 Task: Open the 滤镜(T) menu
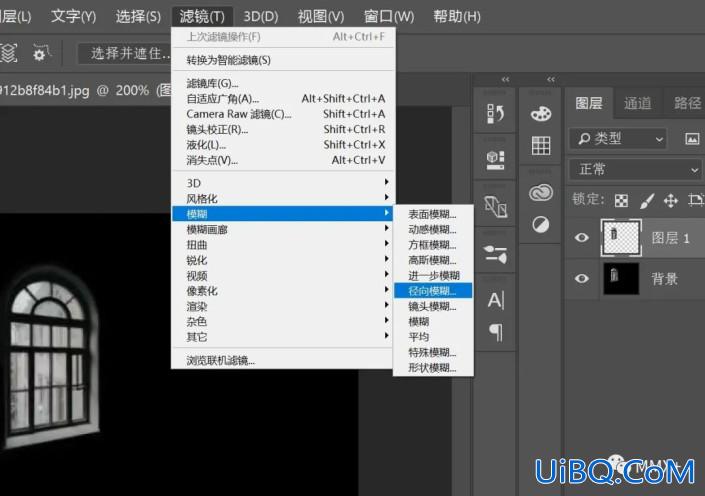click(x=202, y=17)
